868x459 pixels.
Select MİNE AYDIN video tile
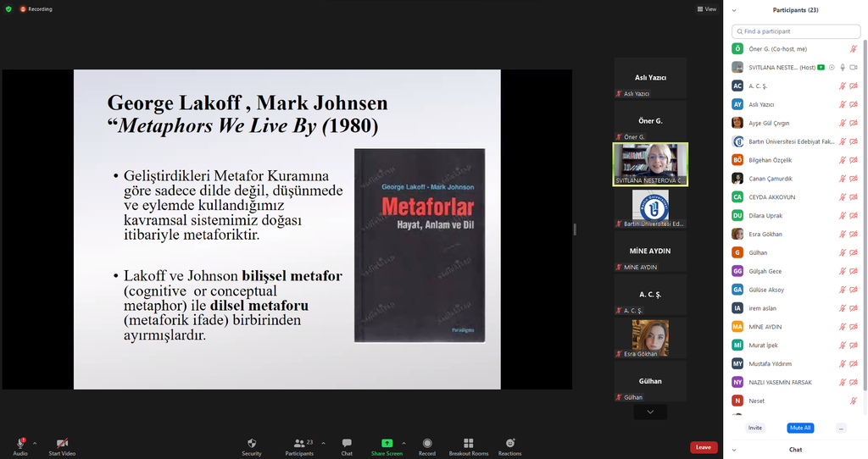(650, 251)
